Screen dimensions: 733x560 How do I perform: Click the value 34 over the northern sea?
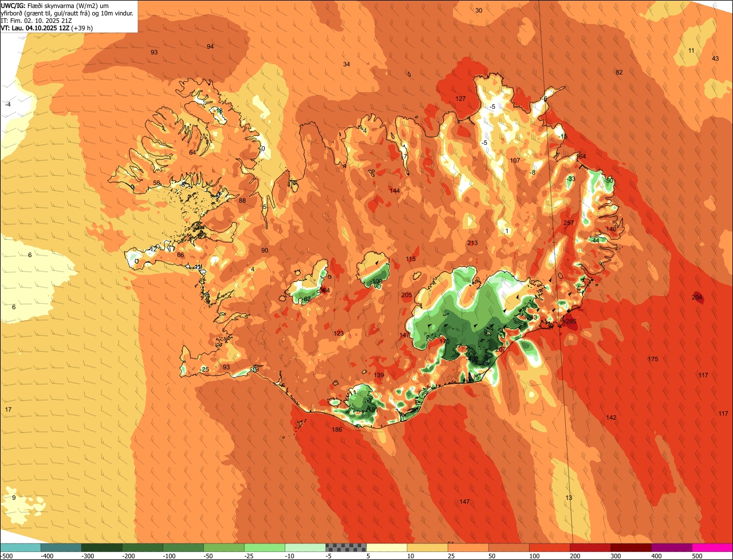point(346,64)
